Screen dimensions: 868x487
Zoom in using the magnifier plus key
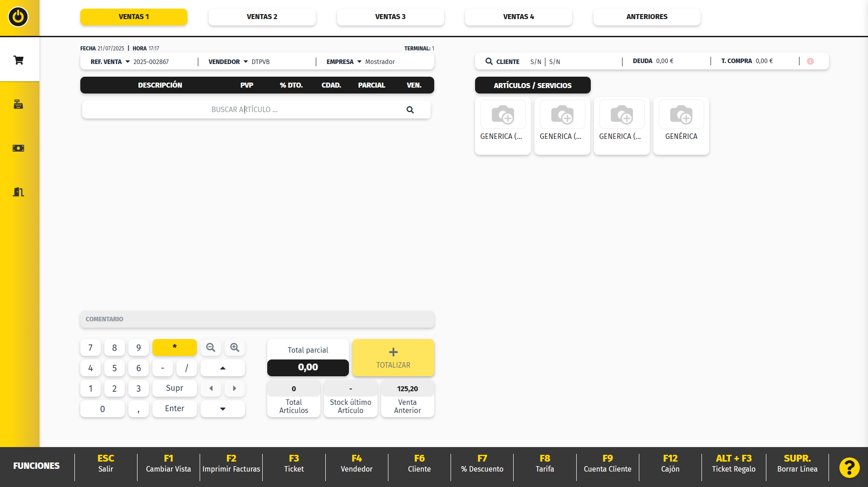tap(235, 348)
